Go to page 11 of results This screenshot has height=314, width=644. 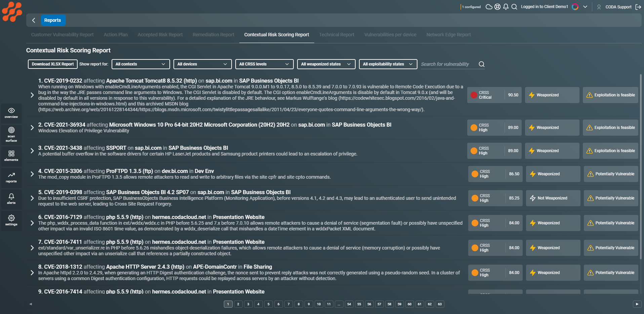(x=329, y=304)
